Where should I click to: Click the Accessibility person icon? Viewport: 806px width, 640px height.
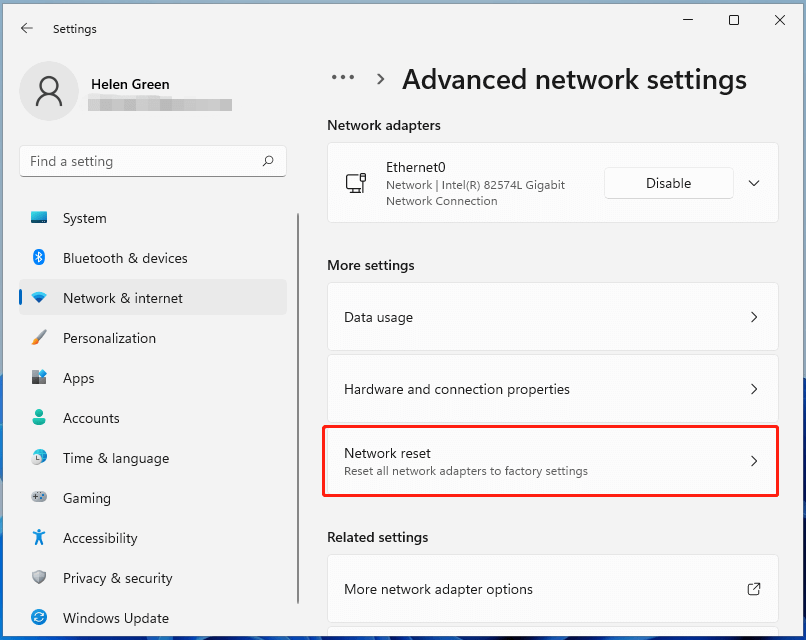tap(38, 538)
